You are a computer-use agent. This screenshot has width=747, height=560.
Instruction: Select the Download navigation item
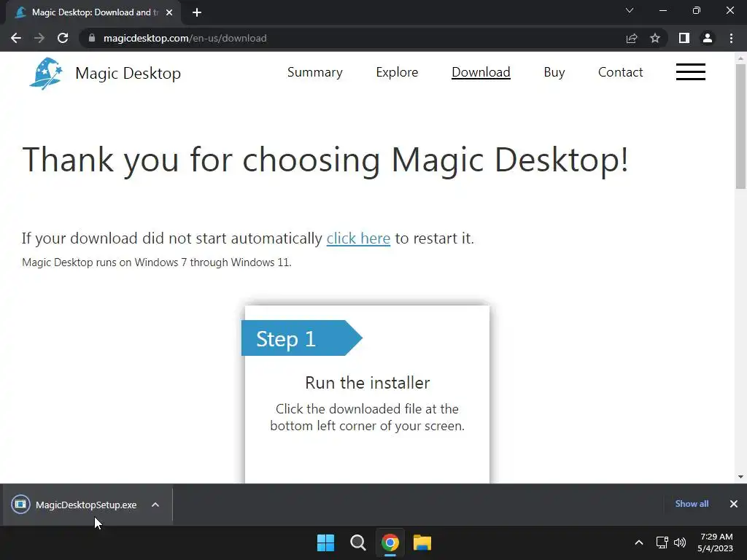481,72
